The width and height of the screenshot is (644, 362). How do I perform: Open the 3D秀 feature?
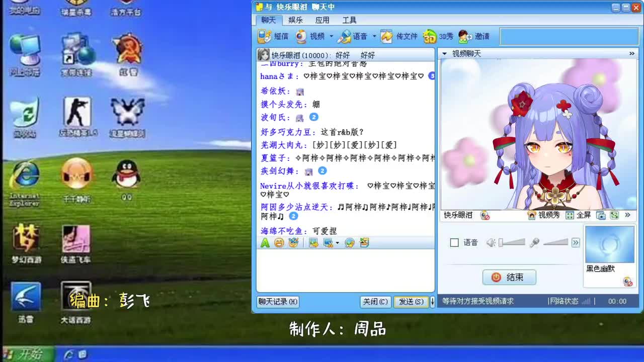coord(438,36)
